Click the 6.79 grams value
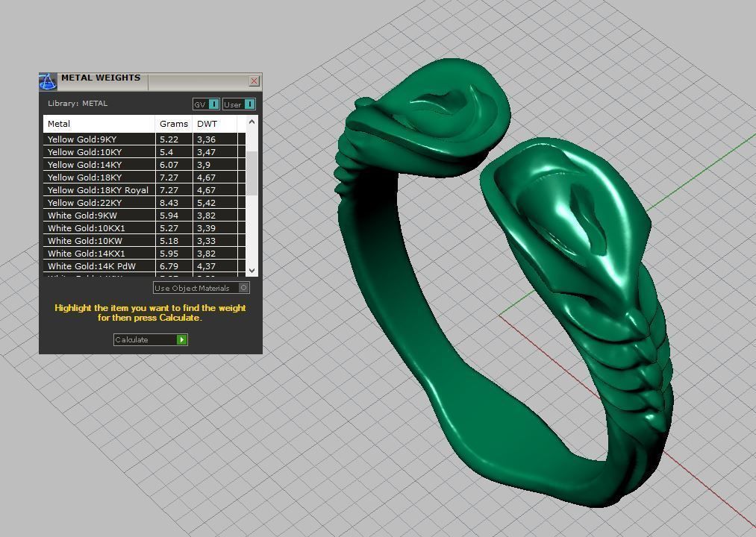 (x=169, y=266)
